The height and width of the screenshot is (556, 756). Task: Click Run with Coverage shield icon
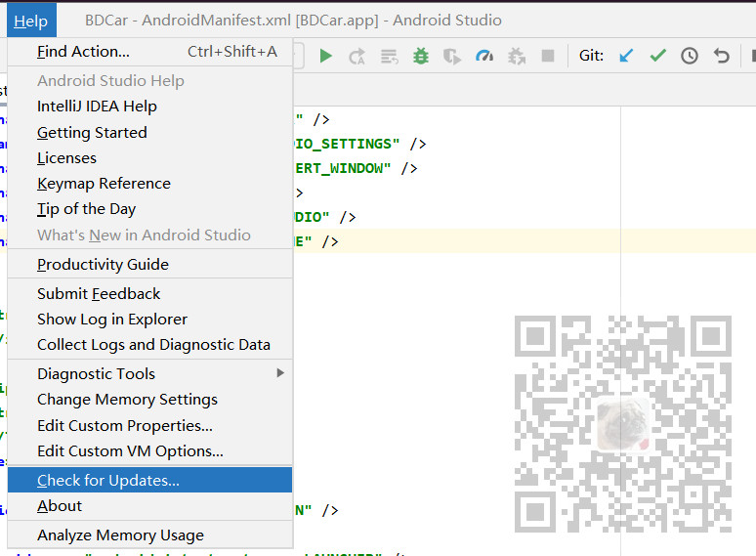452,57
